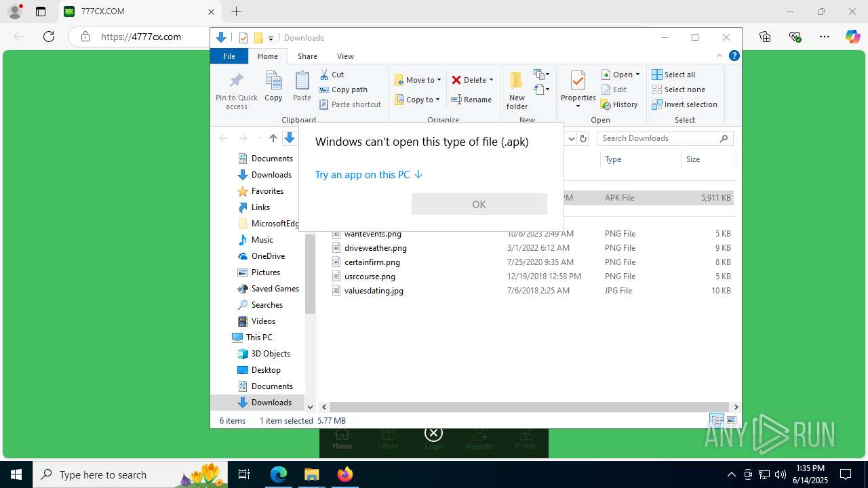Screen dimensions: 868x488
Task: Open the Move to dropdown
Action: (418, 80)
